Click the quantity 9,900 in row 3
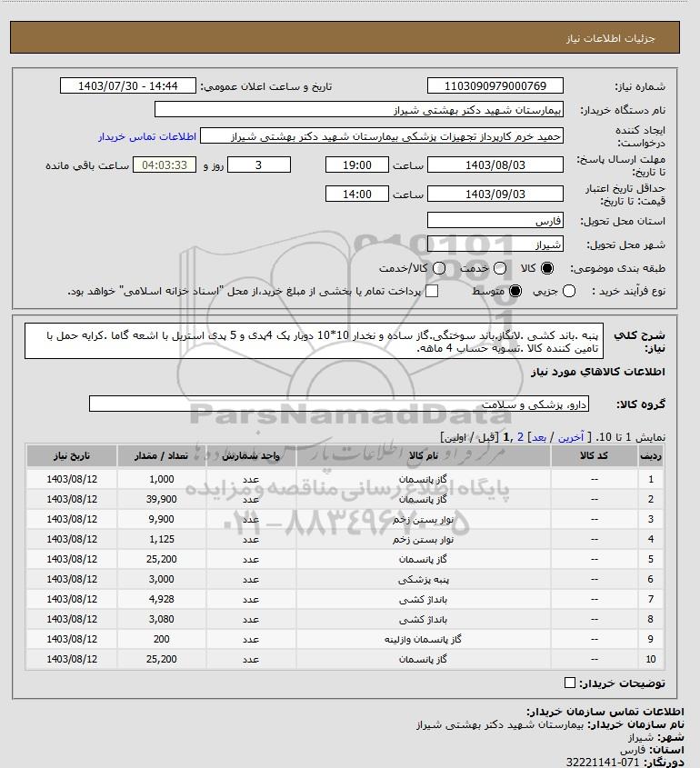 tap(161, 519)
